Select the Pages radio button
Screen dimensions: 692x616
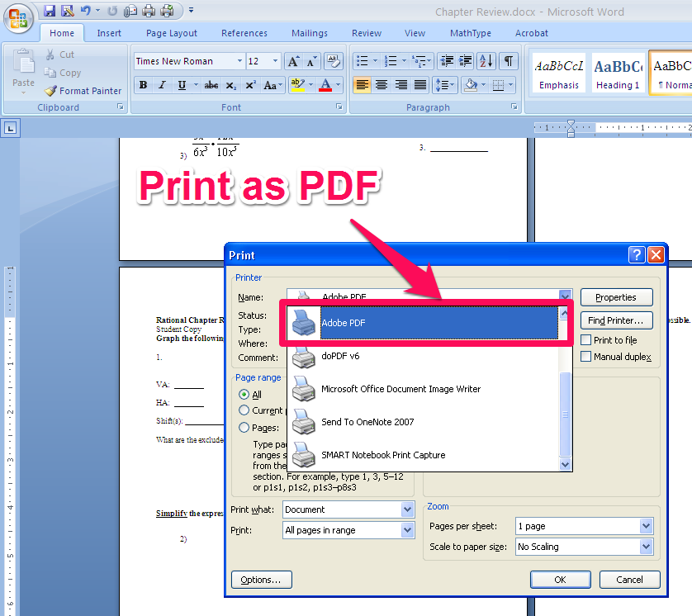click(x=244, y=427)
